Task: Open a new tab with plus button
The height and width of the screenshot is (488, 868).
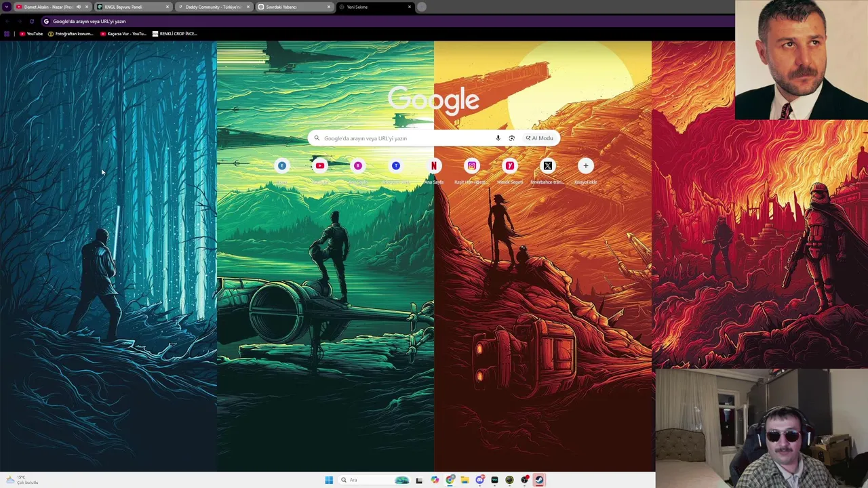Action: pyautogui.click(x=422, y=7)
